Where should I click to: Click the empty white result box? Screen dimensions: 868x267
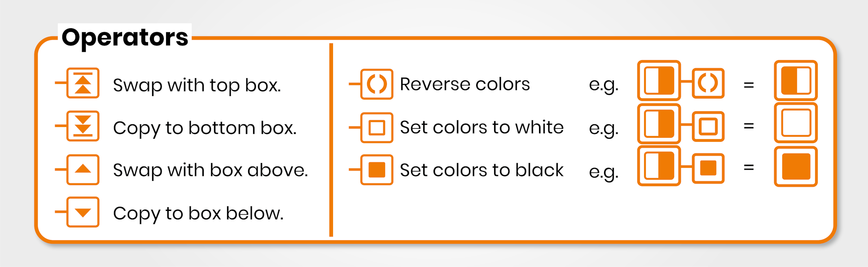tap(796, 123)
